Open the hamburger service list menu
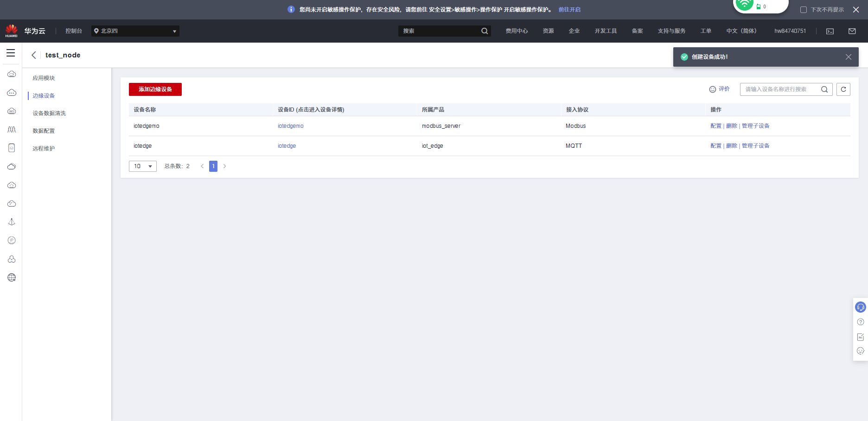This screenshot has height=421, width=868. [x=11, y=53]
